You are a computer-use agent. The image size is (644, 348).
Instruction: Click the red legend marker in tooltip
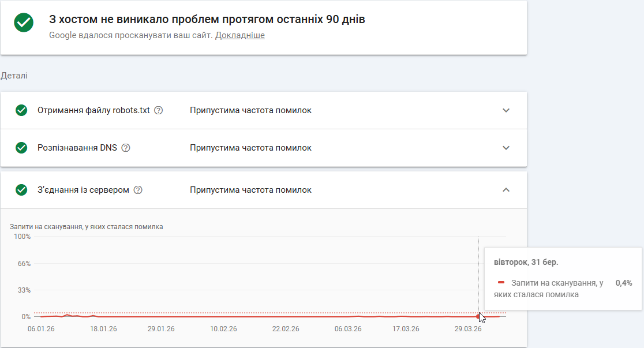[501, 283]
